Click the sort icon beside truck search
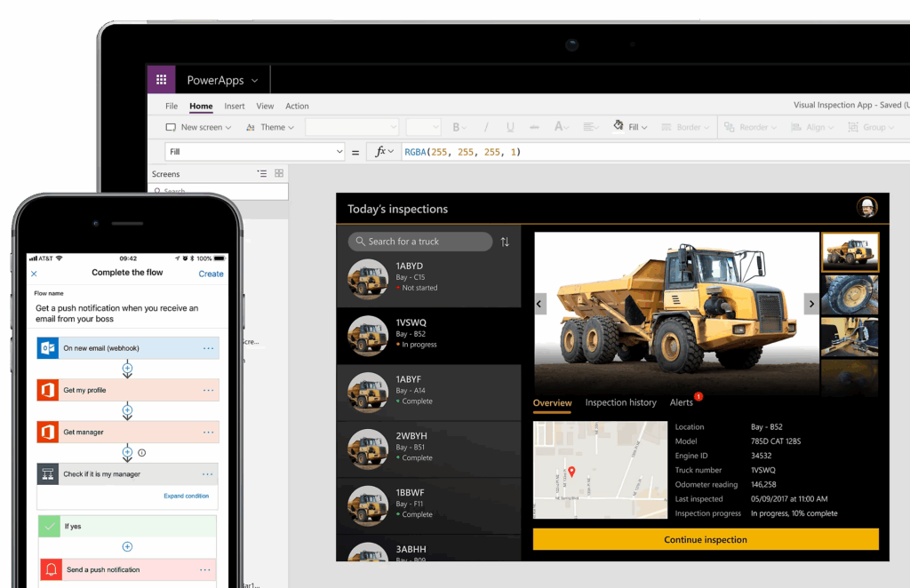The height and width of the screenshot is (588, 910). [505, 242]
